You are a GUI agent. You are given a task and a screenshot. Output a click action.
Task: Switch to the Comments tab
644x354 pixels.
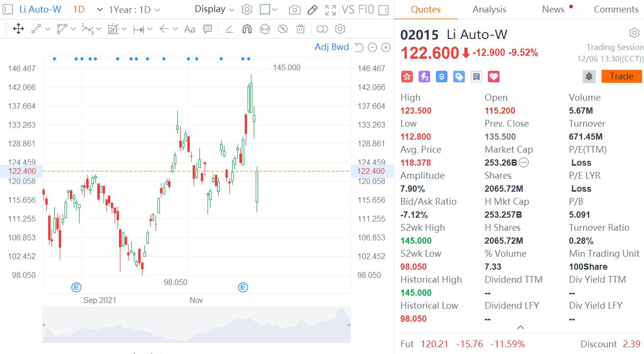tap(616, 9)
